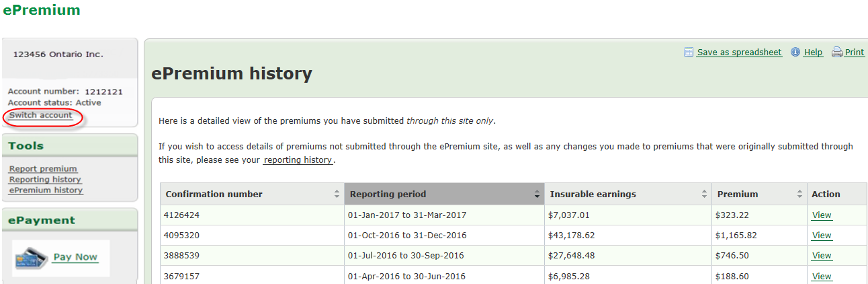Sort by Confirmation number column arrows
The height and width of the screenshot is (284, 868).
(337, 194)
